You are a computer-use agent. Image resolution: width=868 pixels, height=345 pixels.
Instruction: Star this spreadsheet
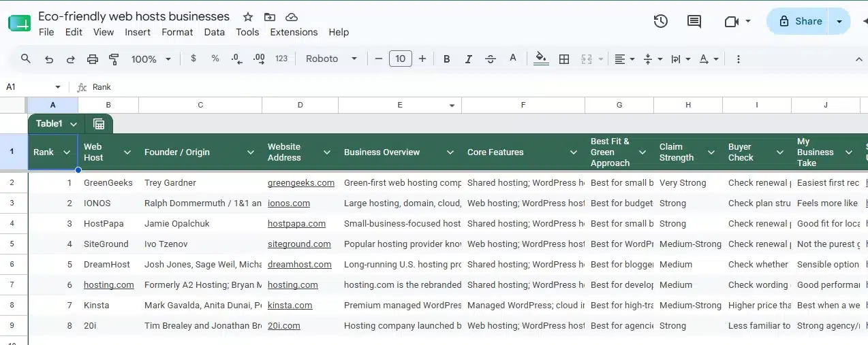248,17
